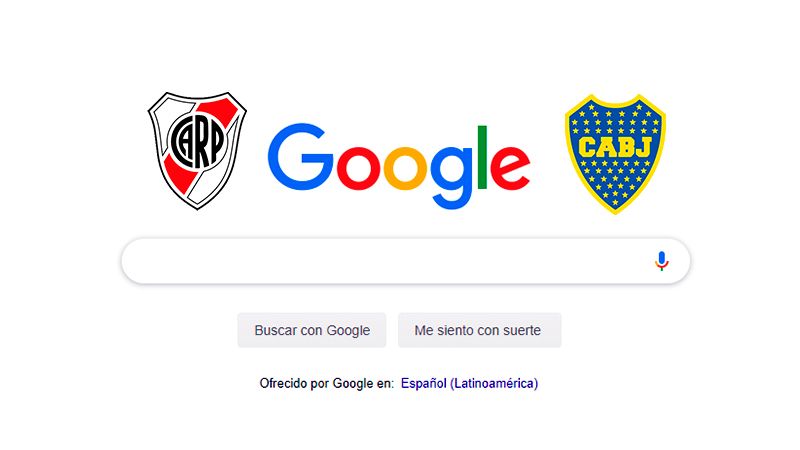Click the green letter l in Google logo
This screenshot has height=450, width=800.
coord(482,157)
